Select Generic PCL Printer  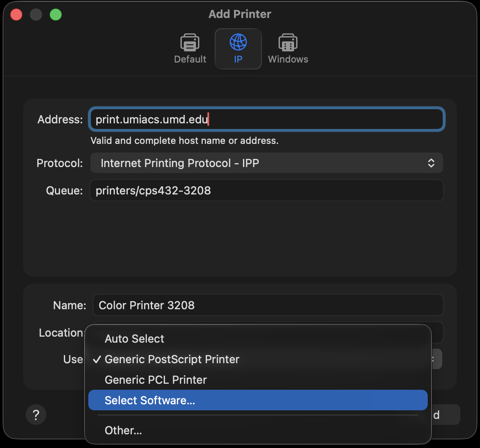[x=156, y=380]
